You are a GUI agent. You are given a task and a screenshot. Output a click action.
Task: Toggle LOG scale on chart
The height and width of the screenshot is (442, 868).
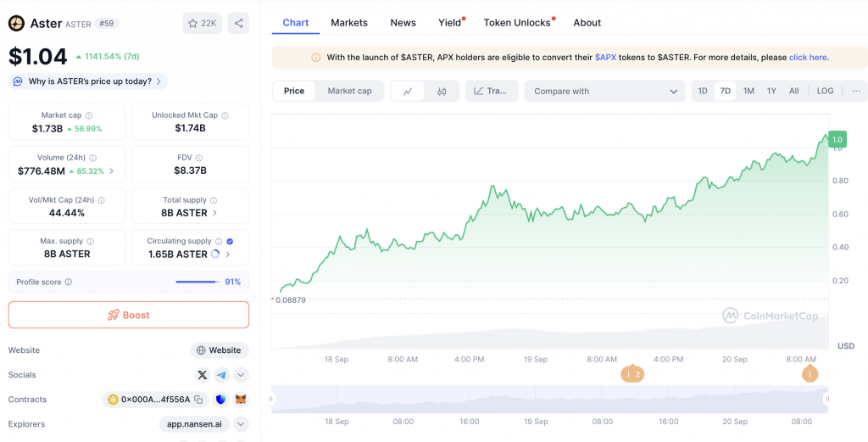[x=825, y=91]
